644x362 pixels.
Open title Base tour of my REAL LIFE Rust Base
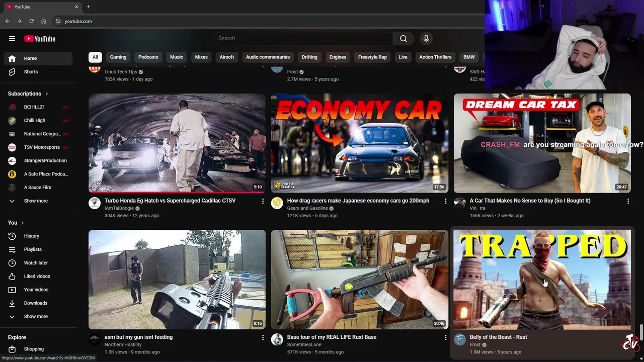pos(332,337)
